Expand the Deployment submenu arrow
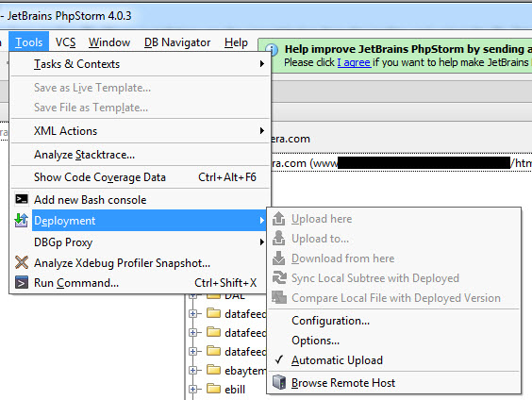The width and height of the screenshot is (532, 400). pos(261,221)
